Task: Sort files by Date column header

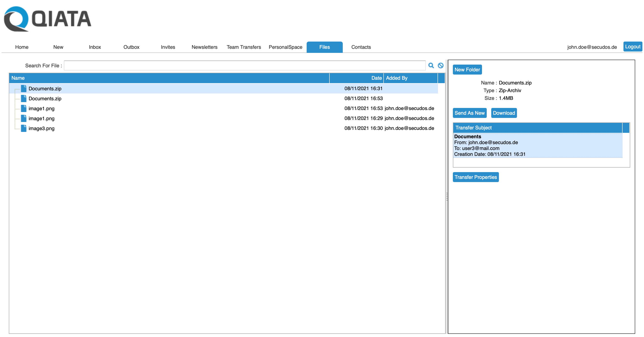Action: (x=376, y=78)
